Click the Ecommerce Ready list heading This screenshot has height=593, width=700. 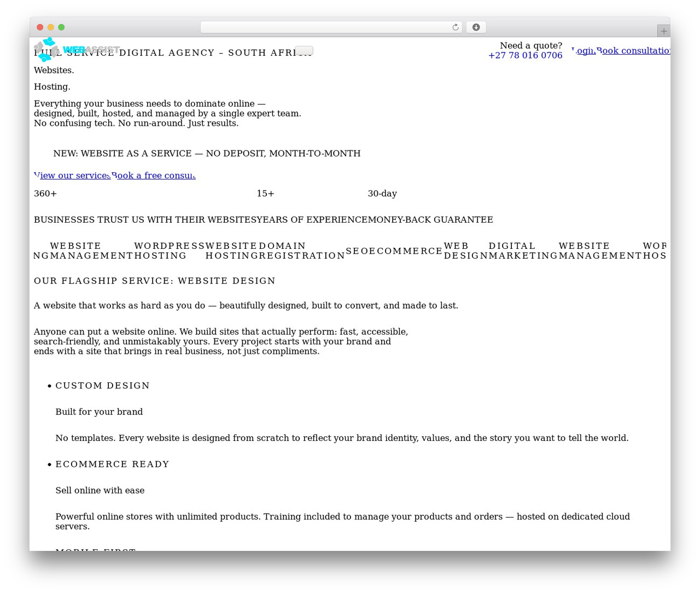pos(112,464)
